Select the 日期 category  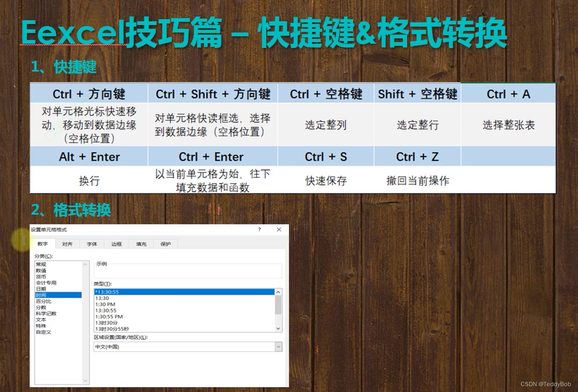(44, 289)
